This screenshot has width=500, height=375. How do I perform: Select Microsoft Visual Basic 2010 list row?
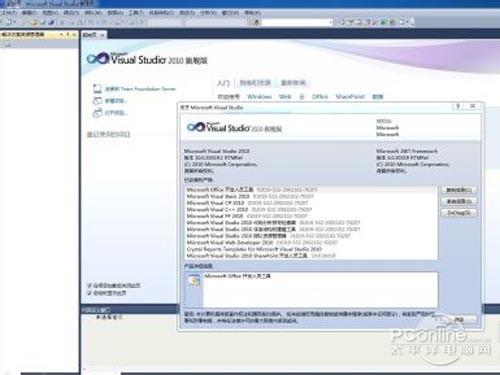point(311,196)
